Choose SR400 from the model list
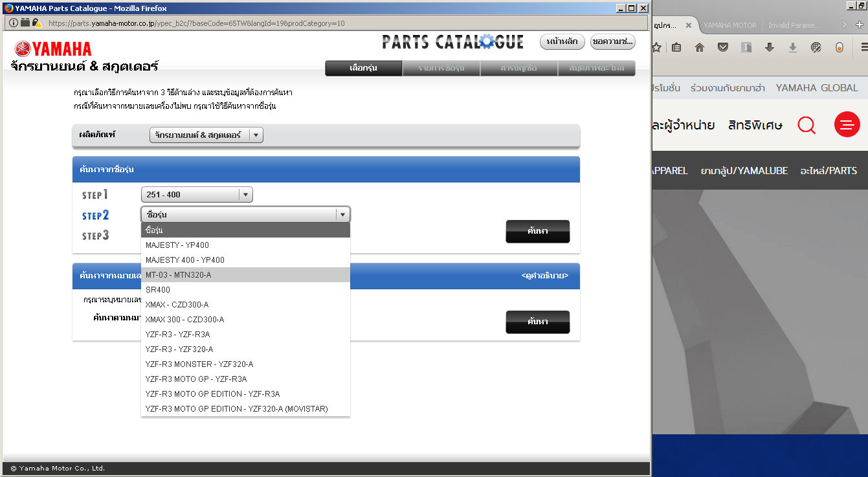 (245, 290)
